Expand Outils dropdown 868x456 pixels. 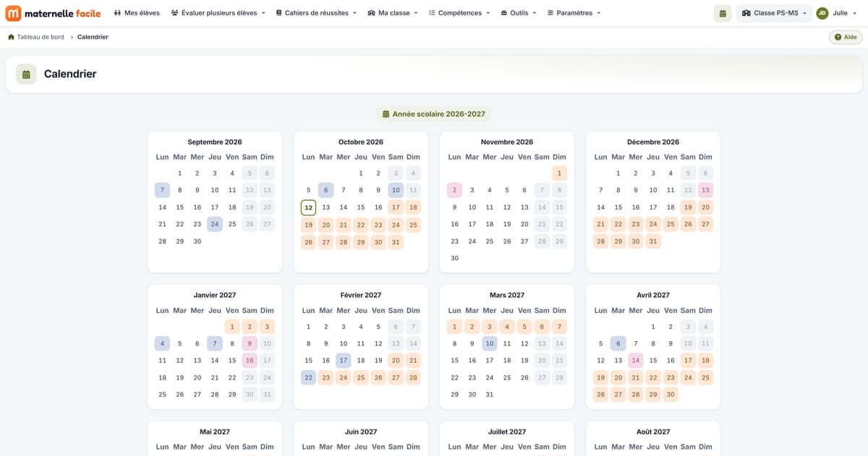(519, 13)
